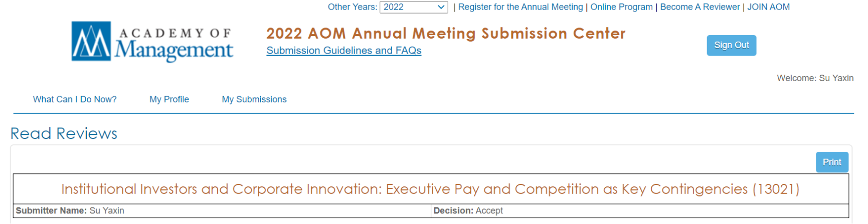Click the submission title Institutional Investors and Corporate Innovation

click(430, 189)
